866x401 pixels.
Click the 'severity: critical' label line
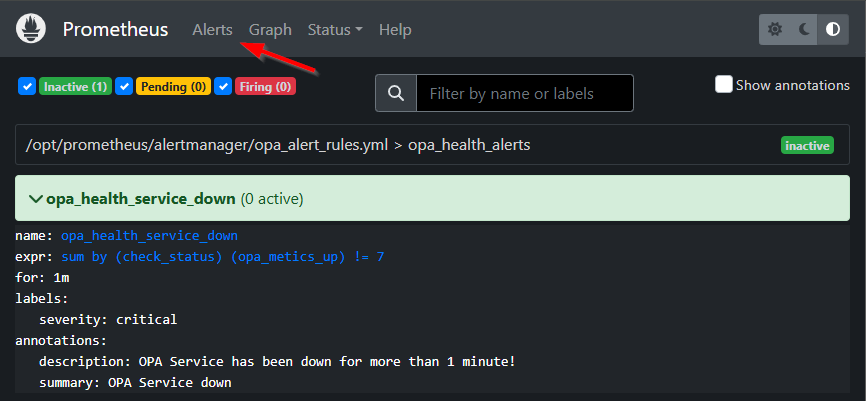pos(108,319)
